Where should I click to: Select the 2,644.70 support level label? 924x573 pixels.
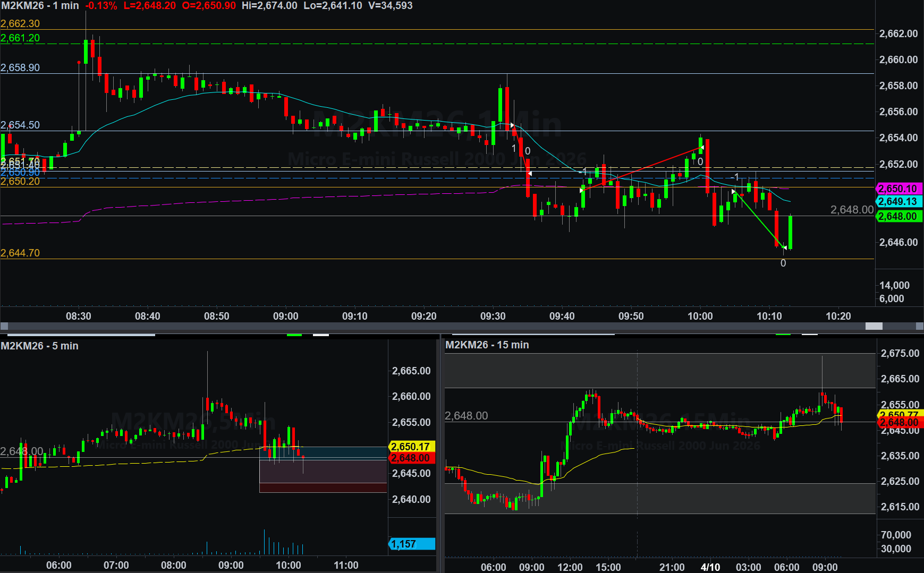tap(20, 253)
